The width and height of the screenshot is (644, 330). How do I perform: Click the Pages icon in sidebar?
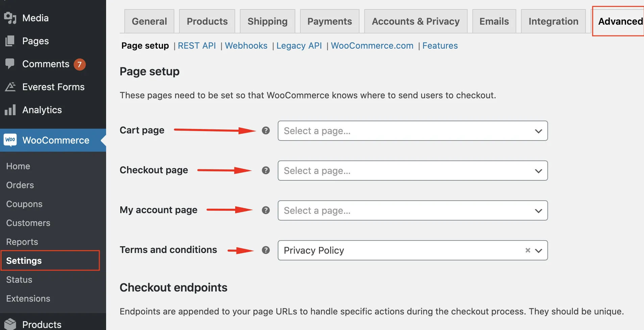[x=10, y=41]
